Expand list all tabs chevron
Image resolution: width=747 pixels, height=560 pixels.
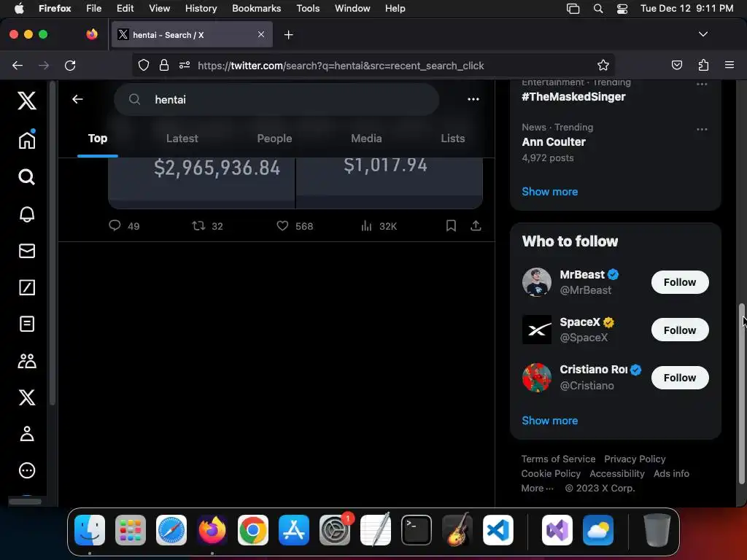pos(703,34)
